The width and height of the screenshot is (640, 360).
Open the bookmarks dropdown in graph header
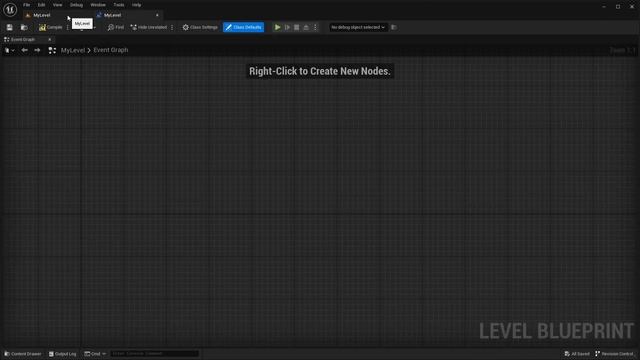tap(9, 50)
